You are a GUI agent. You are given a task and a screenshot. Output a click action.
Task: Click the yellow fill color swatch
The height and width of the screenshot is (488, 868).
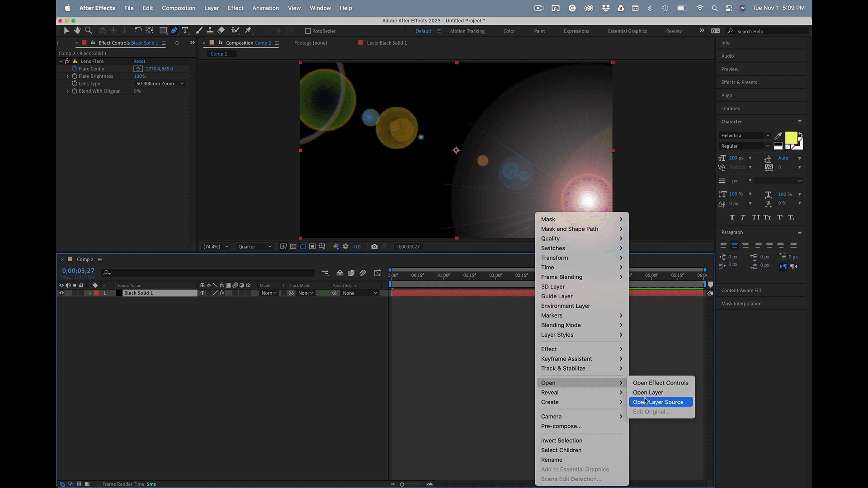tap(791, 137)
